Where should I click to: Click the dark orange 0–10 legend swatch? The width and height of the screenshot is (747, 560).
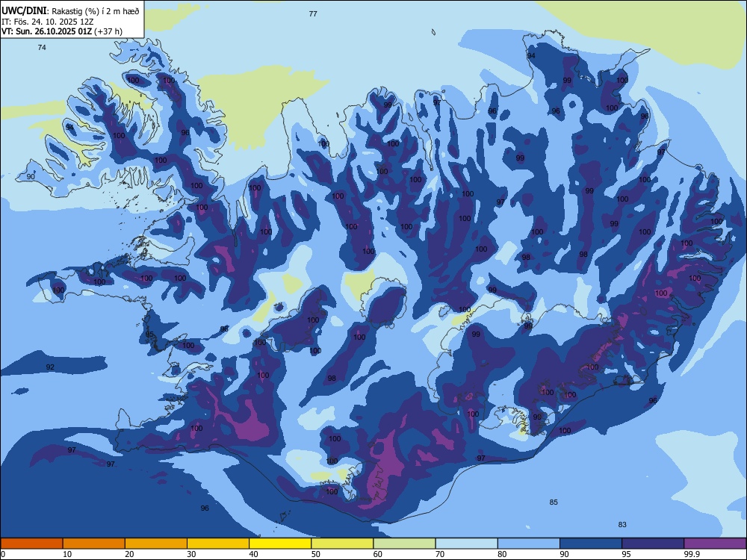coord(31,544)
